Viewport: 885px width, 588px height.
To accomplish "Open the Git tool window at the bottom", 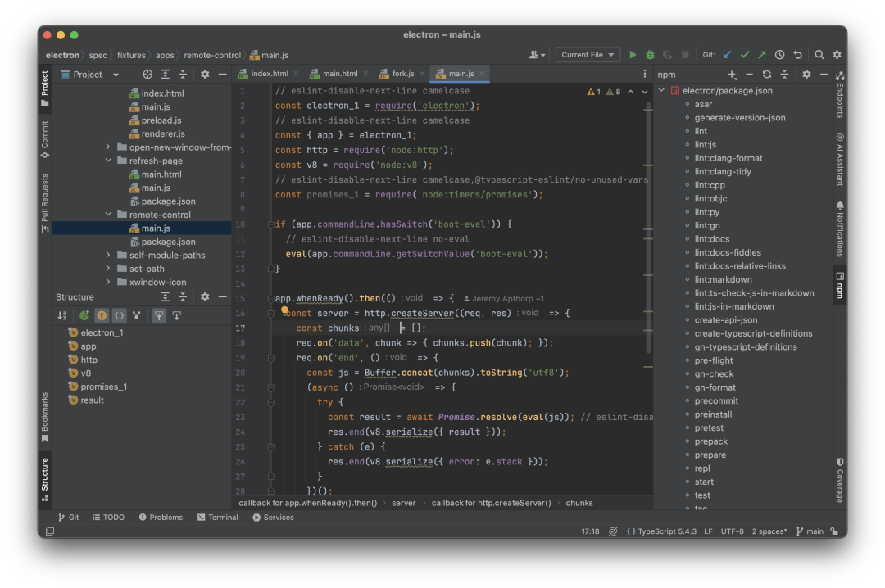I will (68, 518).
